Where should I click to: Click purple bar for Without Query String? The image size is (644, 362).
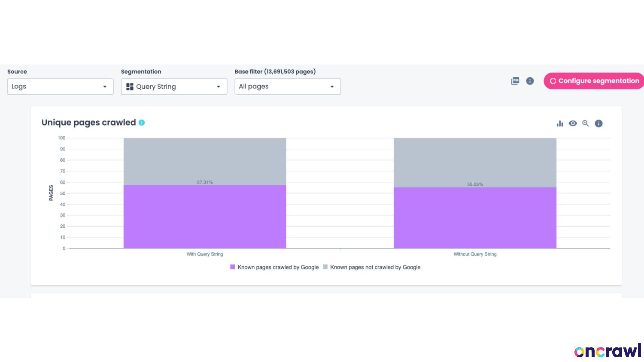tap(475, 218)
